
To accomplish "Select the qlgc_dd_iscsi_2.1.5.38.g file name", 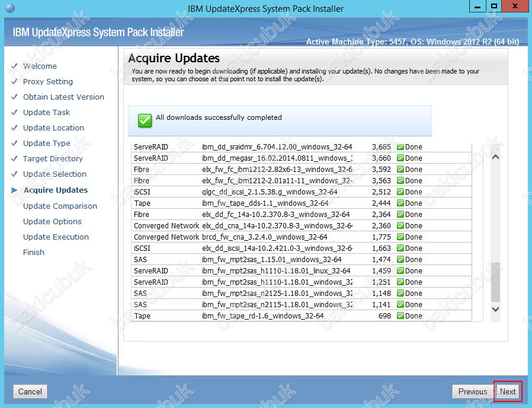I will [x=270, y=192].
